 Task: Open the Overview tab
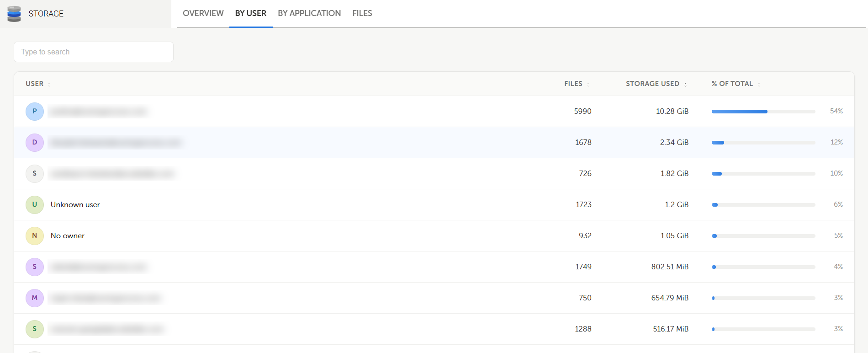coord(203,13)
